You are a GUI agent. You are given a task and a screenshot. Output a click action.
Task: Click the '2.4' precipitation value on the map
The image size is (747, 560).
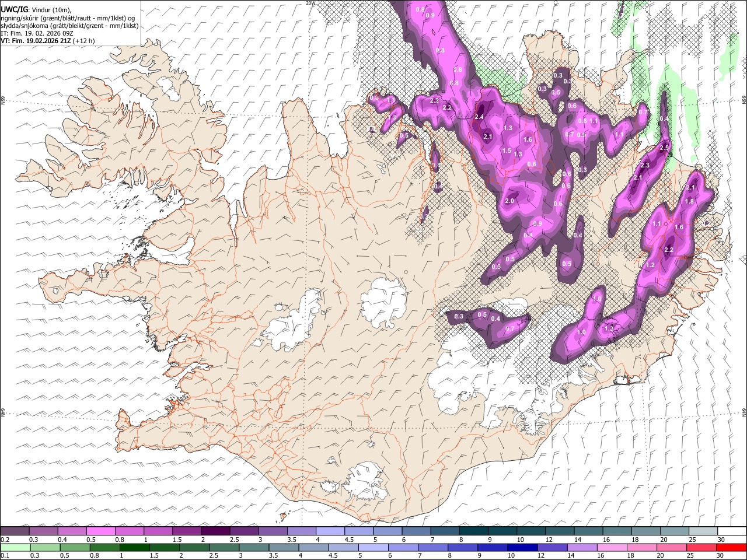click(x=479, y=117)
